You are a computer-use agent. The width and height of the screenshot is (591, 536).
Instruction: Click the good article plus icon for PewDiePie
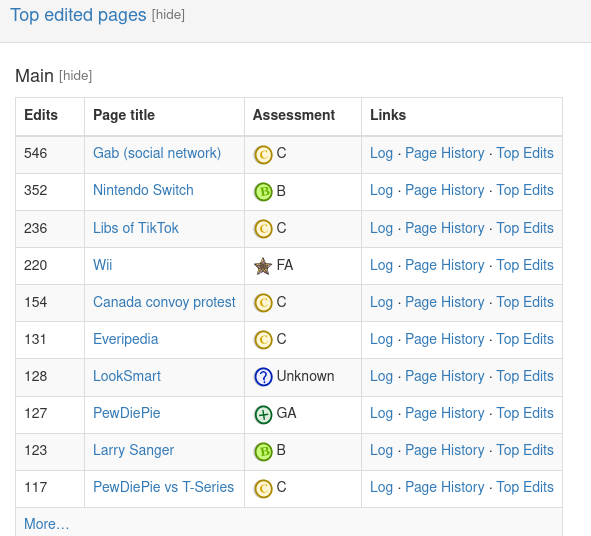click(263, 415)
